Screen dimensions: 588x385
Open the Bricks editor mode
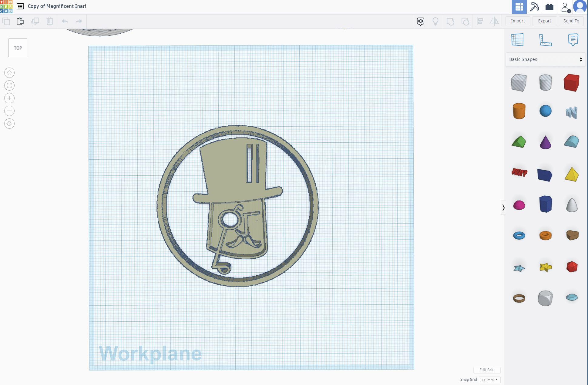coord(549,7)
